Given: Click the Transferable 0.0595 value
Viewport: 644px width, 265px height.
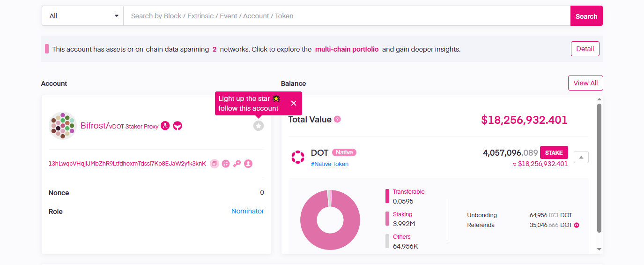Looking at the screenshot, I should [403, 201].
